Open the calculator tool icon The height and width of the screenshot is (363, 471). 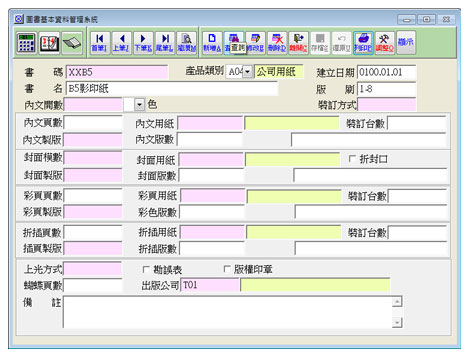(26, 43)
